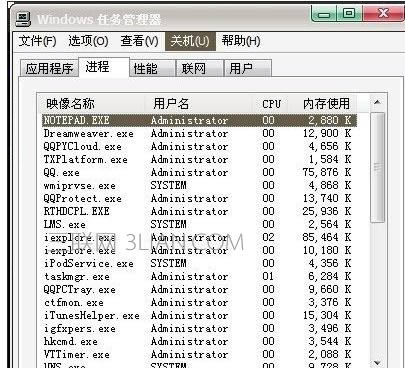Switch to the 性能 tab
Image resolution: width=405 pixels, height=368 pixels.
click(152, 68)
